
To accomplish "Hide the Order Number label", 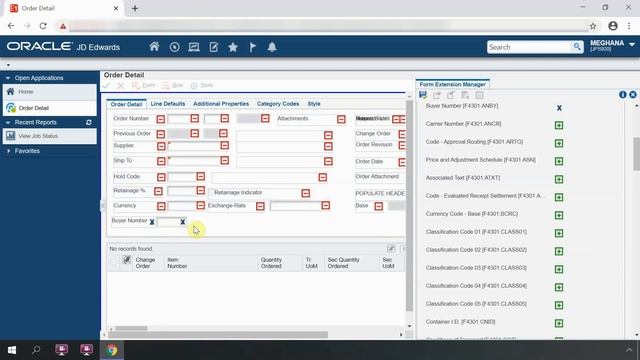I will click(160, 119).
